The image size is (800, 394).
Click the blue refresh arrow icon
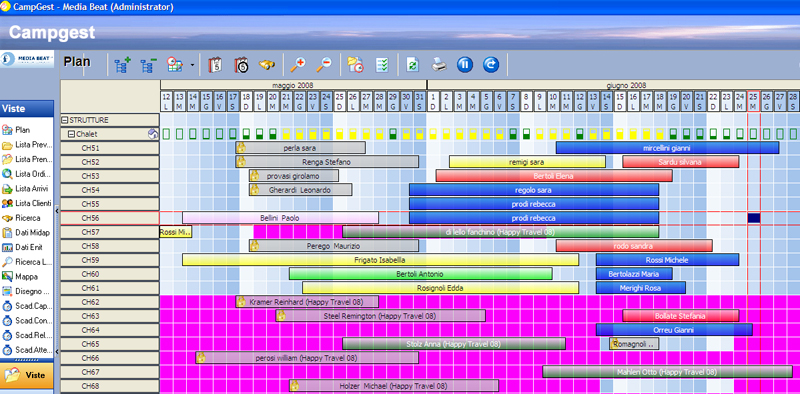point(491,64)
